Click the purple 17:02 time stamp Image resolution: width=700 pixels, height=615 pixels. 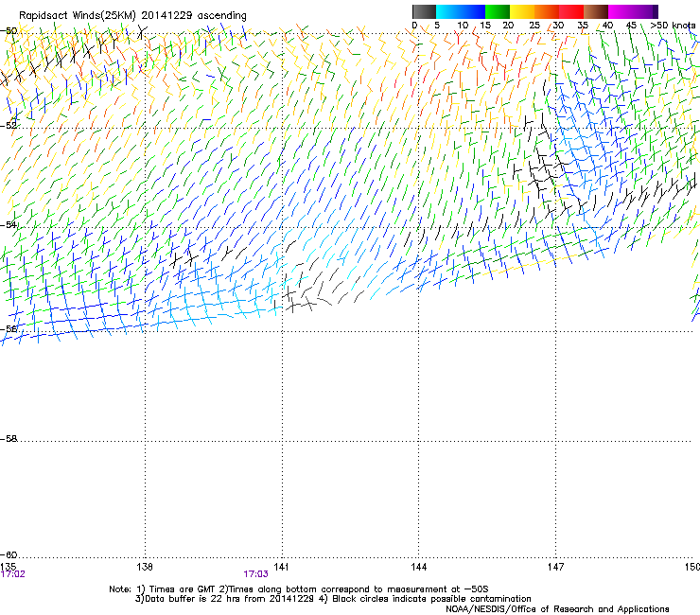(x=13, y=574)
